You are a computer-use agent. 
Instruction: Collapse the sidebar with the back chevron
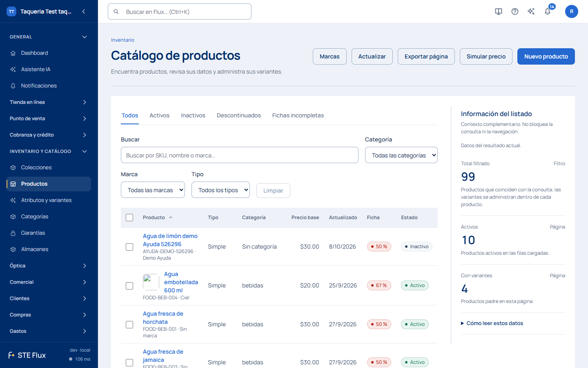(x=84, y=11)
